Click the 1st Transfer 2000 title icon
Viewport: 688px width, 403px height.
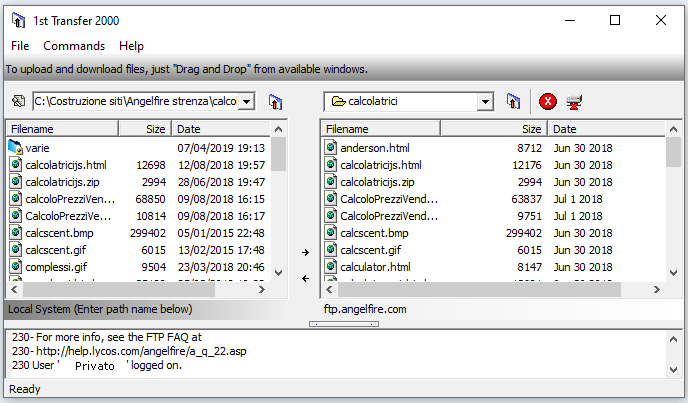18,21
